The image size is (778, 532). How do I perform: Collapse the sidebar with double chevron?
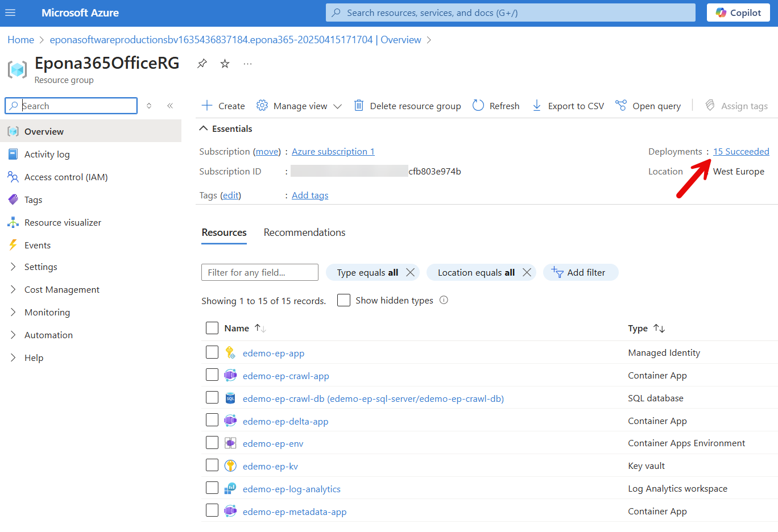pyautogui.click(x=170, y=106)
